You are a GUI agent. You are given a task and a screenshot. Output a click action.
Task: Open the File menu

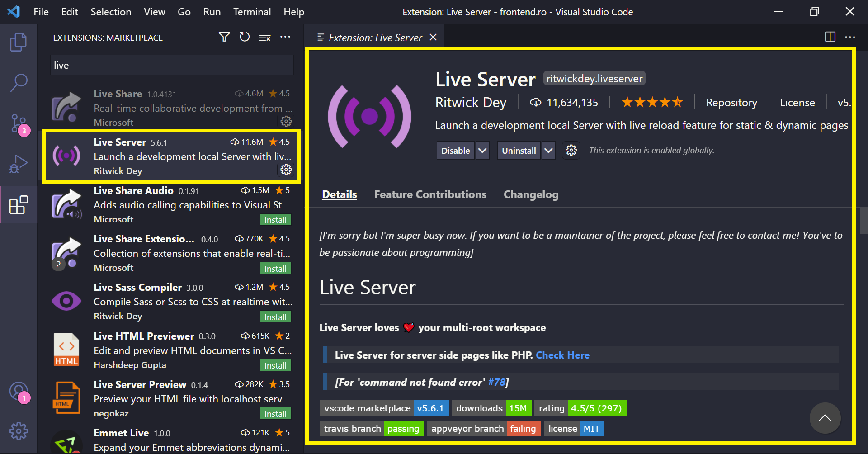(41, 12)
